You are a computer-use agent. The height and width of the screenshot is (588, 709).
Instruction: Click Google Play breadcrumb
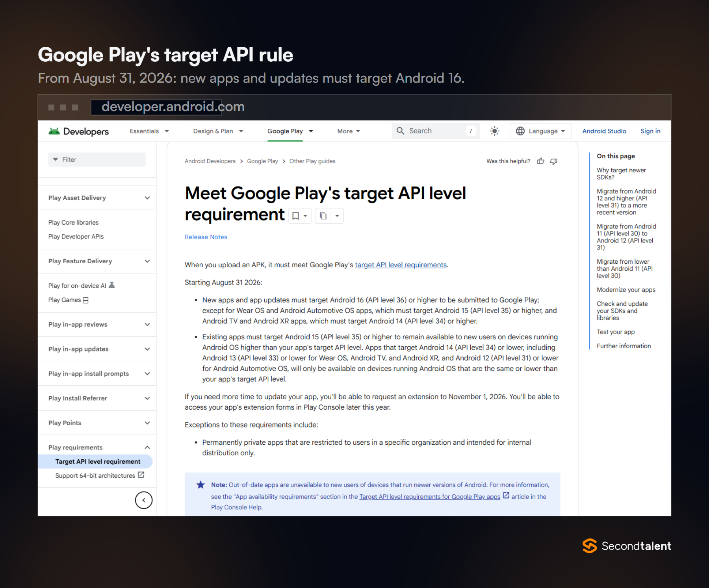click(x=262, y=161)
